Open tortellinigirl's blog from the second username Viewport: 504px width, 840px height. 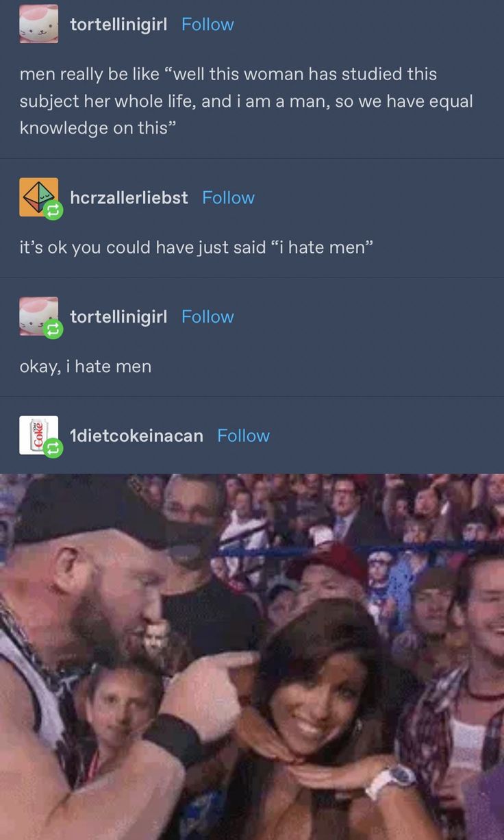point(118,317)
